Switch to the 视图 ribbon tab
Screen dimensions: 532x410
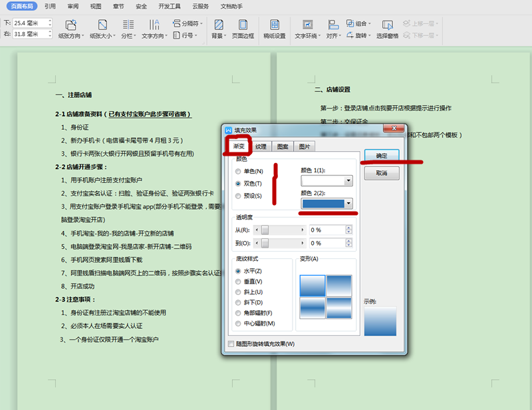point(95,6)
